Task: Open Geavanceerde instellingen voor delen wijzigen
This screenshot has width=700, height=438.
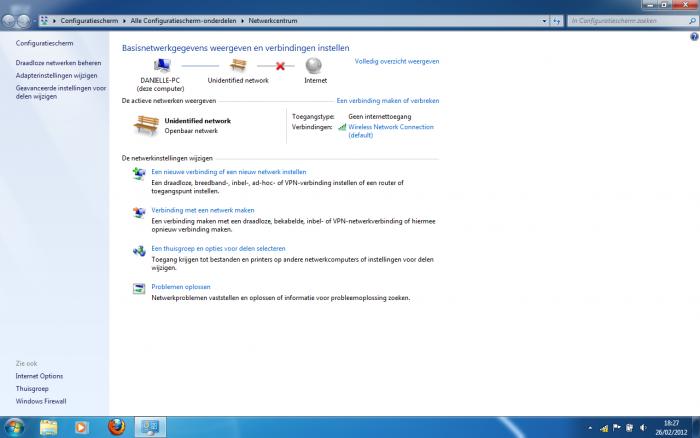Action: click(61, 92)
